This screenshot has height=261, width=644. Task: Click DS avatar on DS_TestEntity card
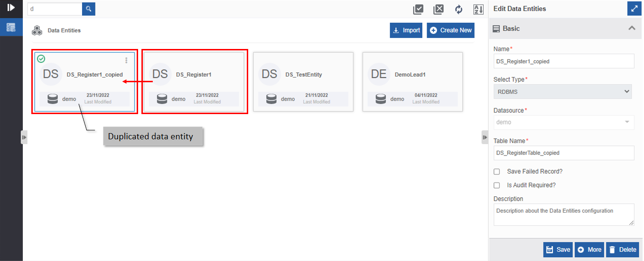click(269, 74)
